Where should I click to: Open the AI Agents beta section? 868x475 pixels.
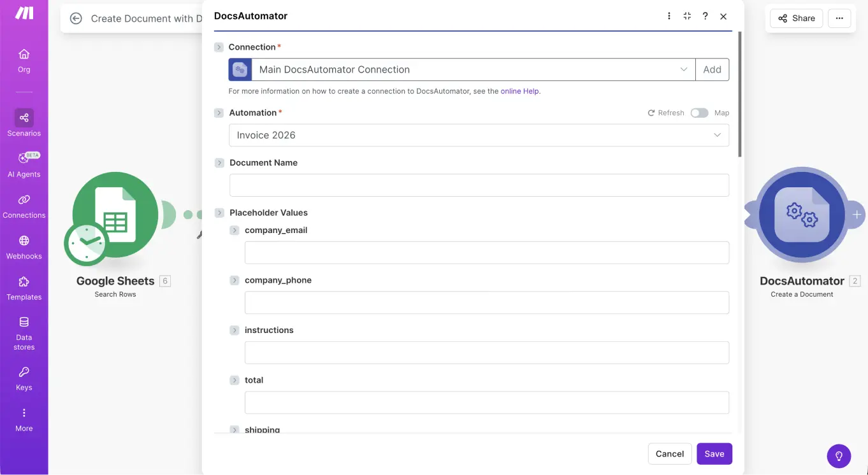pyautogui.click(x=24, y=164)
